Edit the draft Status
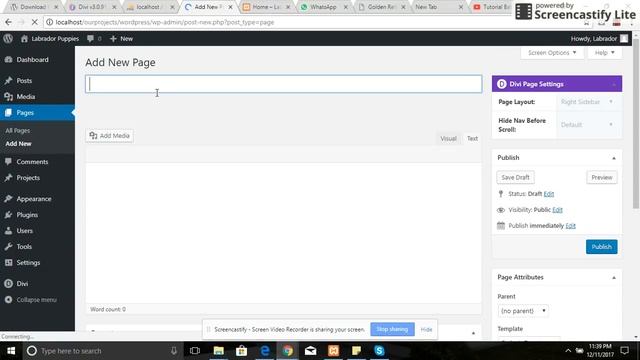The height and width of the screenshot is (360, 640). 549,194
